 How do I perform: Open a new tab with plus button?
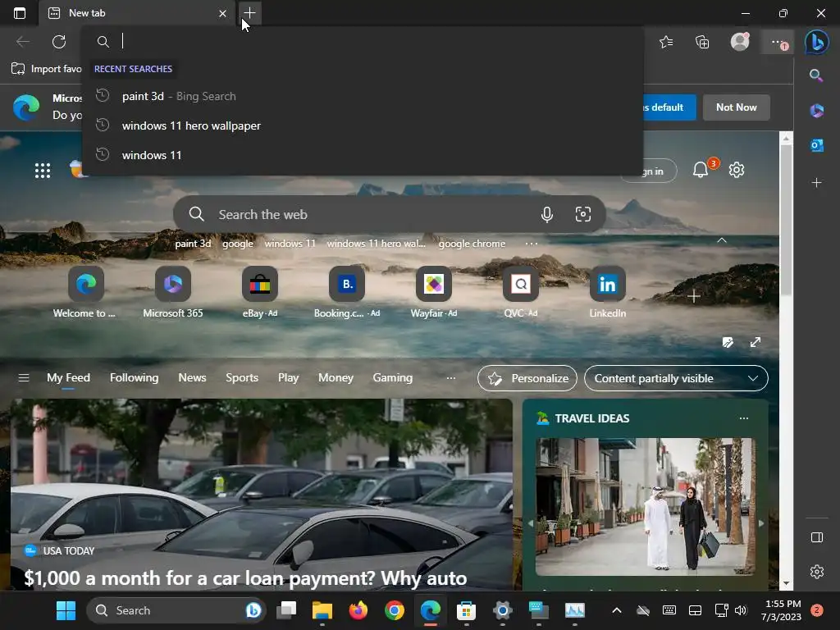[249, 13]
